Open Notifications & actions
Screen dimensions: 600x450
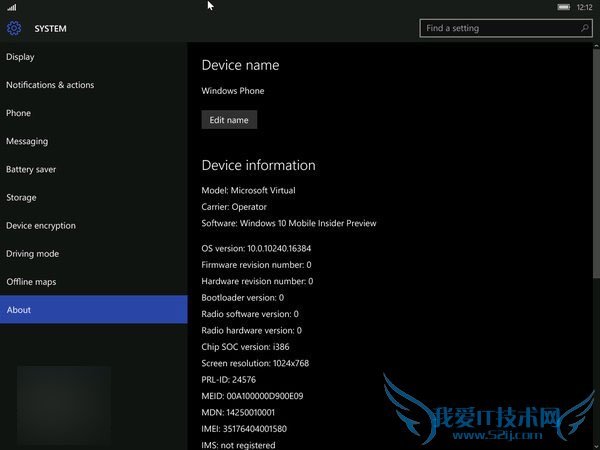click(x=94, y=85)
